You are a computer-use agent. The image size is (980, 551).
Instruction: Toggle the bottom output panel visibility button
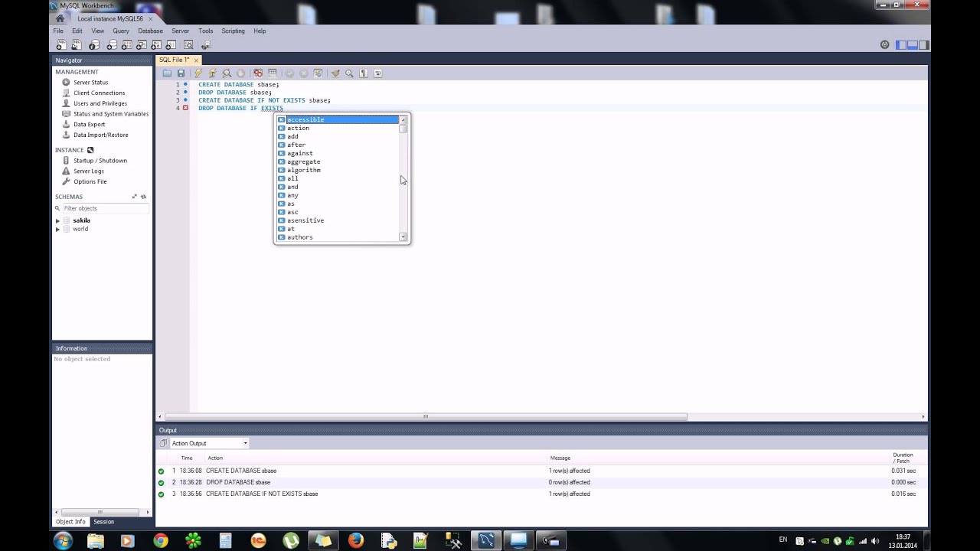913,45
